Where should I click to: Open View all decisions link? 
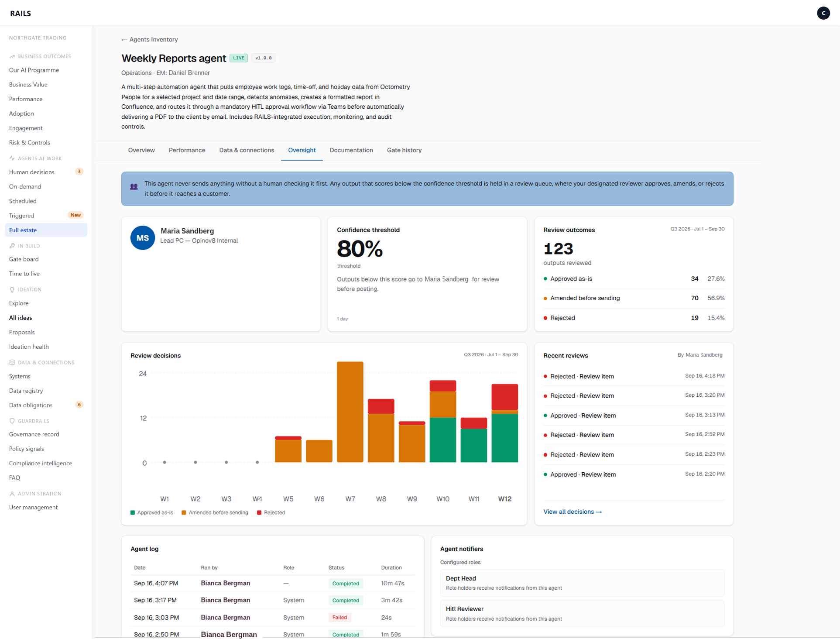click(573, 512)
